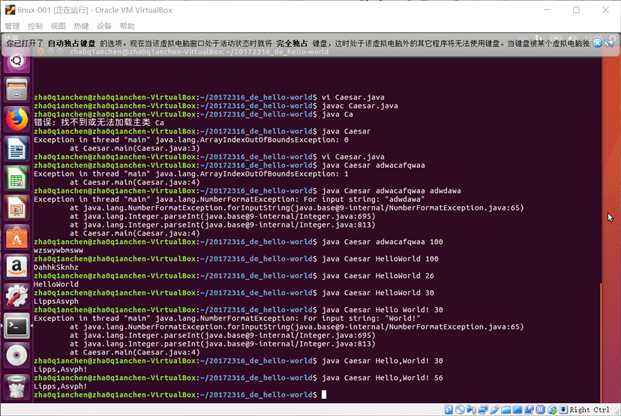Click the VirtualBox display status icon

[x=517, y=410]
